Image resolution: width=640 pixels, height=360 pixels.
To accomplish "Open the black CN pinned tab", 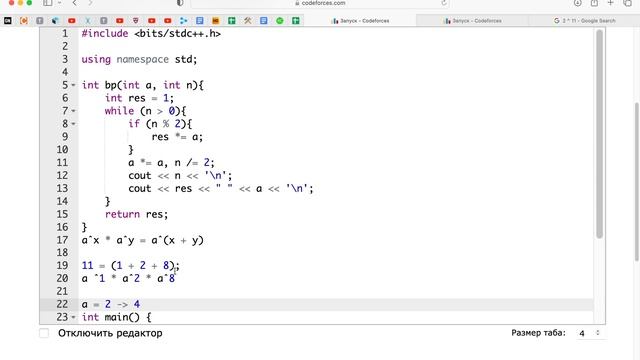I will point(8,20).
